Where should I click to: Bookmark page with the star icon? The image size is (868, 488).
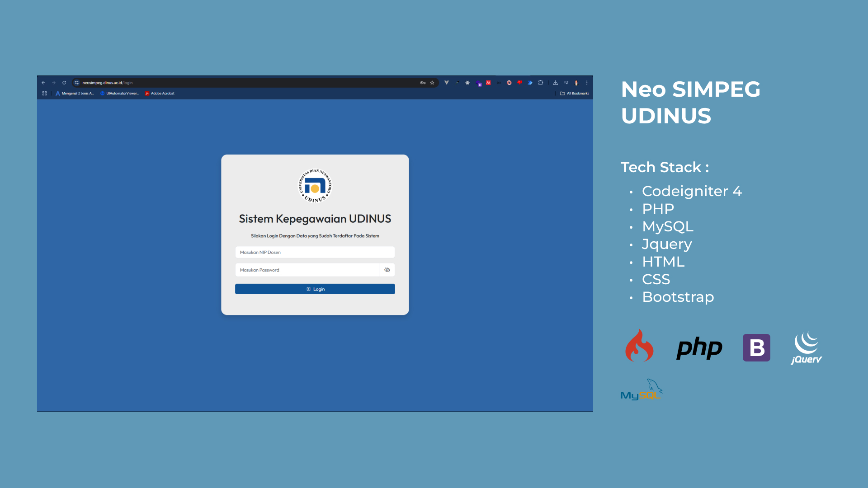(x=432, y=83)
